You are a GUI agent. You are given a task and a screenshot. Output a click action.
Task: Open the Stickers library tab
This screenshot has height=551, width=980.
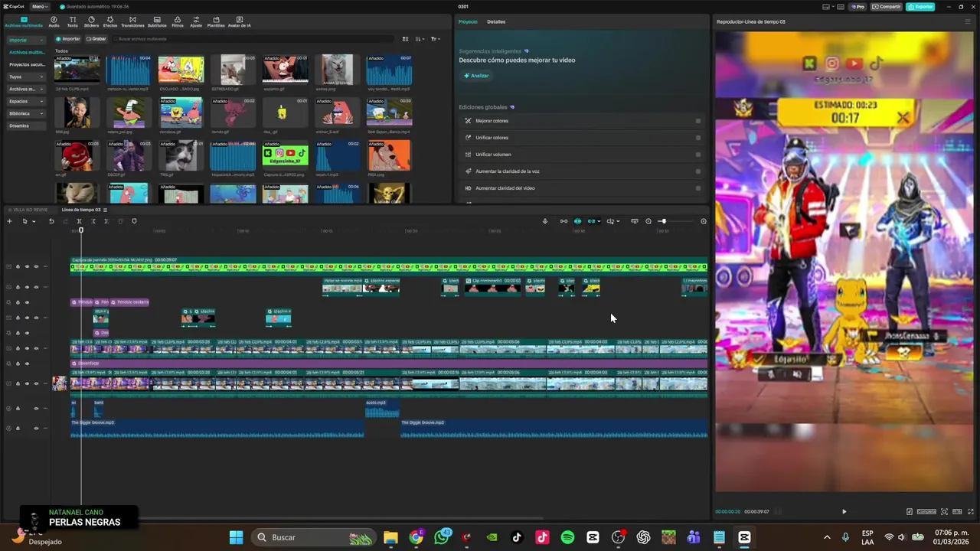[91, 21]
